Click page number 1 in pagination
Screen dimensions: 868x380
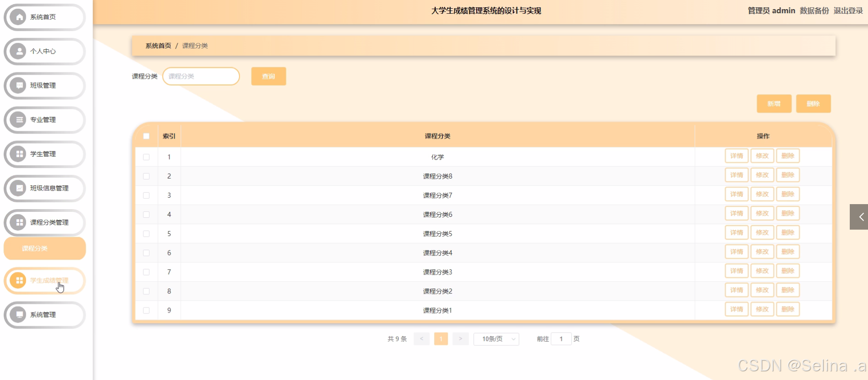pos(441,339)
